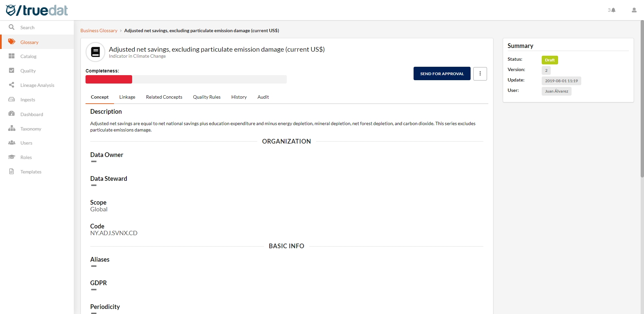The height and width of the screenshot is (314, 644).
Task: Click the Search magnifier icon in sidebar
Action: point(11,27)
